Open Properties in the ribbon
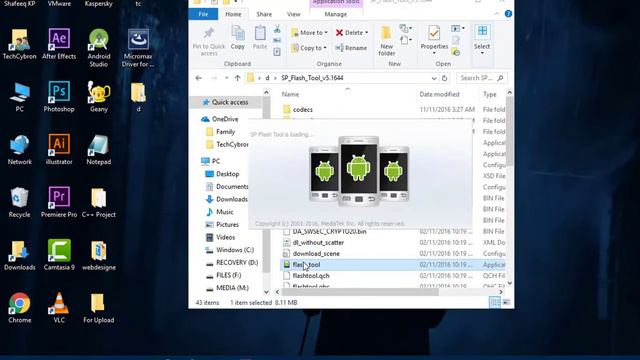Image resolution: width=640 pixels, height=360 pixels. (x=434, y=40)
